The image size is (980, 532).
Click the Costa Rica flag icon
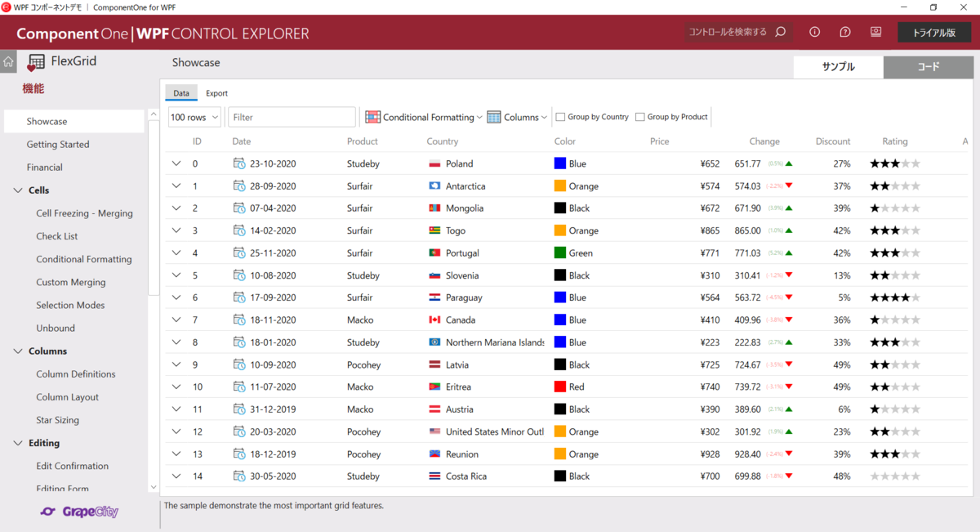pos(434,476)
